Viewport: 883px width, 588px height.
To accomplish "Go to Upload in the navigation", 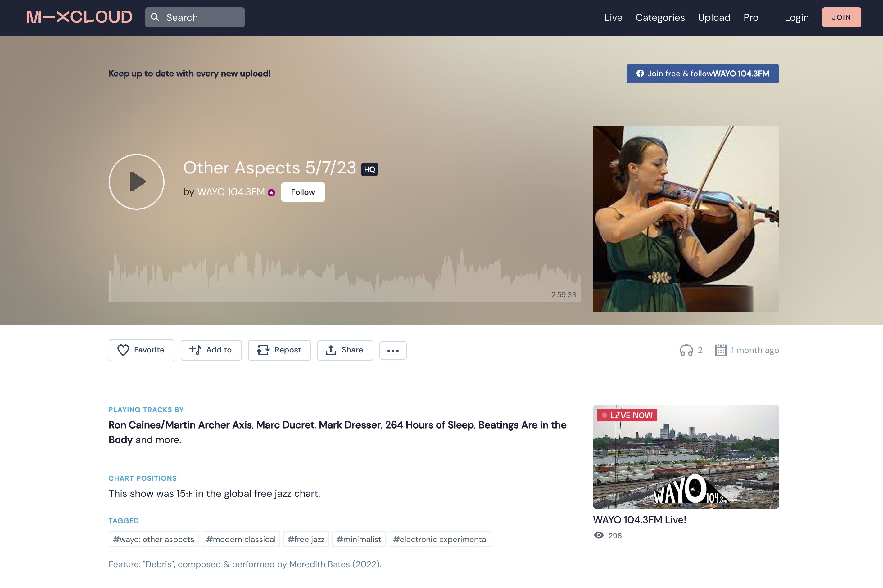I will point(714,17).
